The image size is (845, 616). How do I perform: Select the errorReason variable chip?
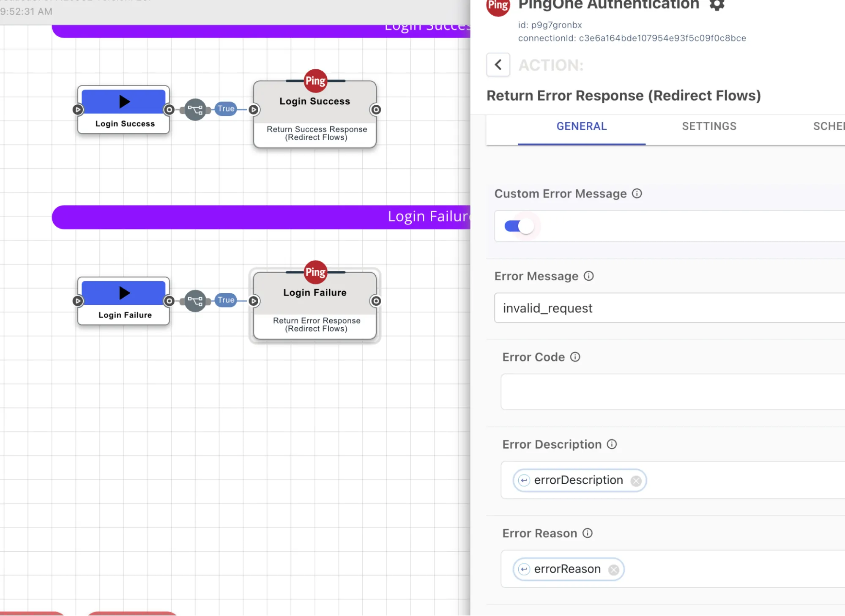[x=568, y=569]
